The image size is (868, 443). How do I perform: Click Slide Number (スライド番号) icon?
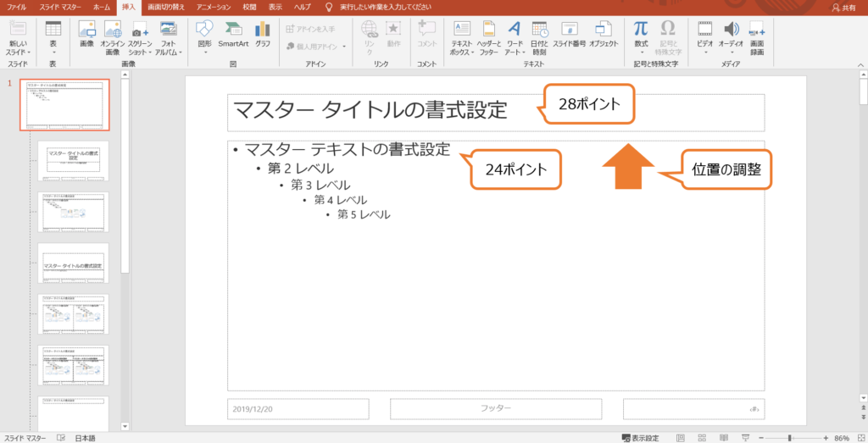click(569, 30)
